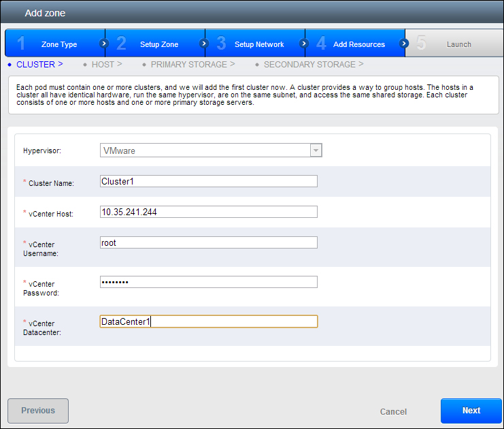This screenshot has width=504, height=429.
Task: Go to step 1 Zone Type
Action: click(x=54, y=44)
